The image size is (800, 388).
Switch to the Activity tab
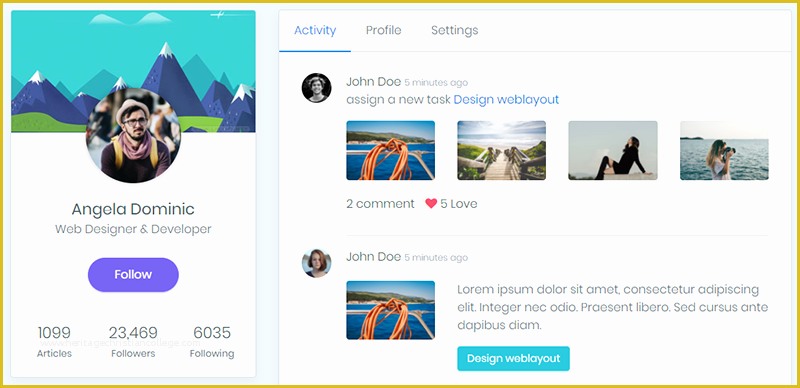pyautogui.click(x=315, y=31)
